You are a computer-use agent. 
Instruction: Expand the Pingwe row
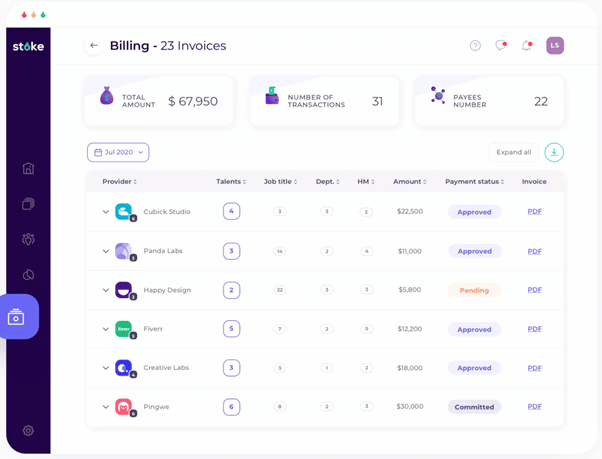(106, 407)
